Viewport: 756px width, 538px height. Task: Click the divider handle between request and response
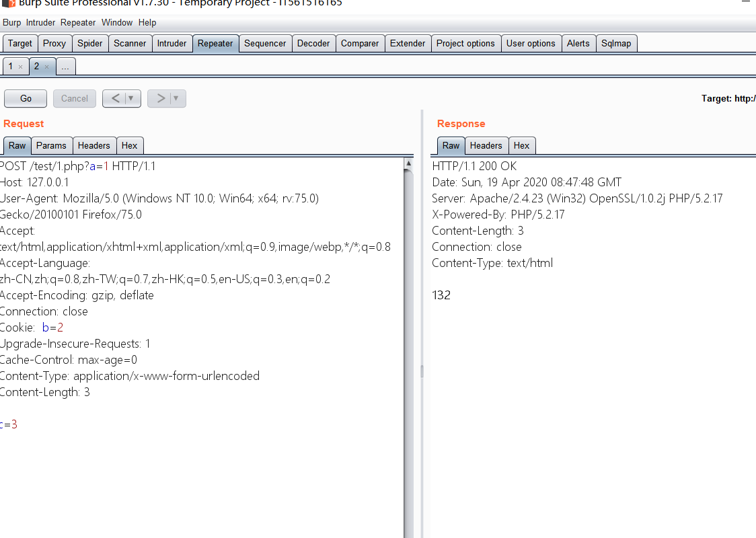(x=422, y=371)
